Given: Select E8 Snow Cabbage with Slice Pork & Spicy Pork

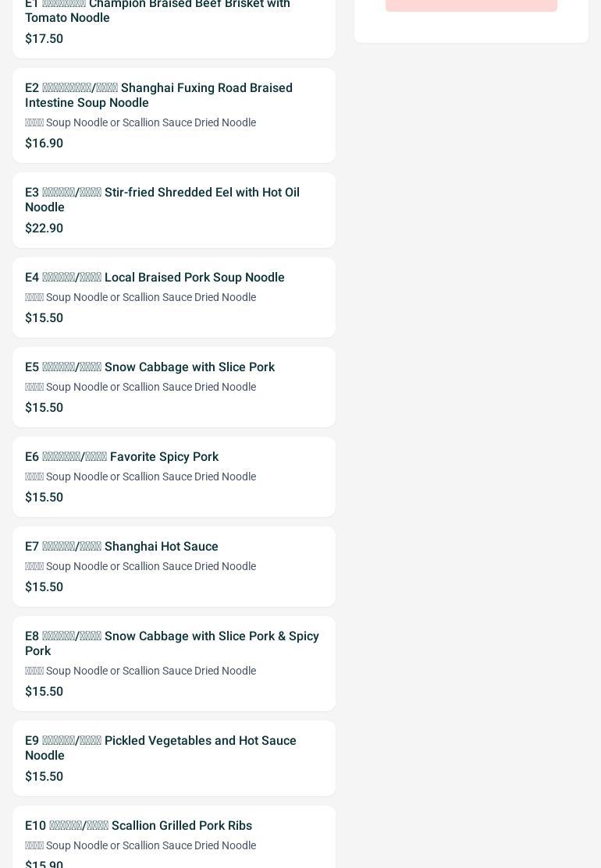Looking at the screenshot, I should [x=174, y=663].
